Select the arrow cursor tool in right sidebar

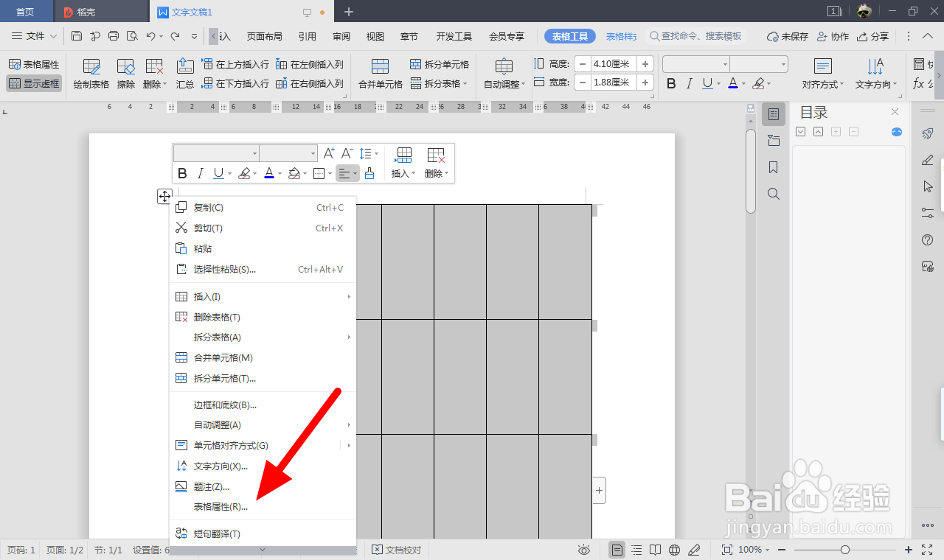[928, 186]
